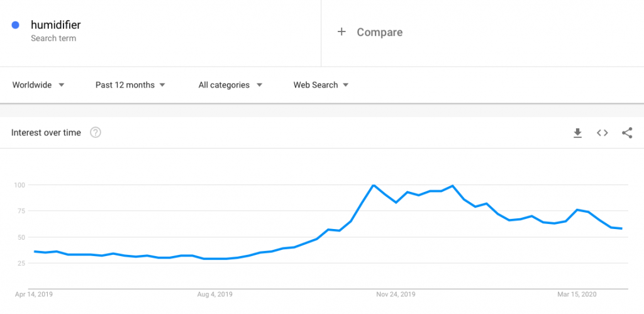This screenshot has width=644, height=314.
Task: Click the Nov 24, 2019 date label
Action: click(396, 294)
